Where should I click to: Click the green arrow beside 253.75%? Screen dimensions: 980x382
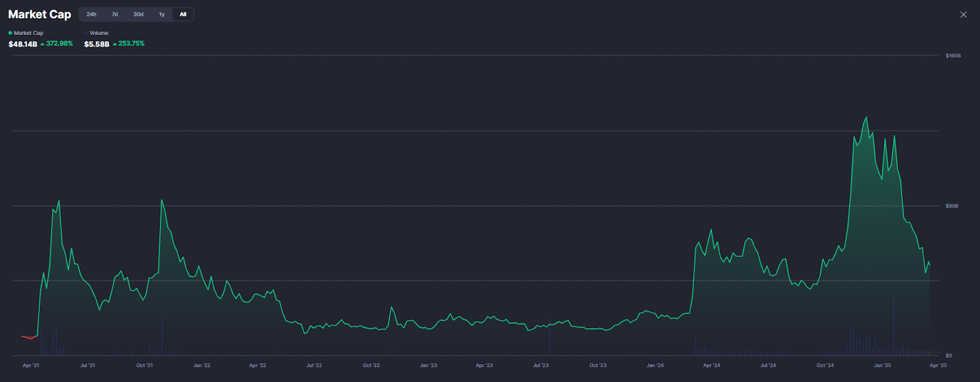[115, 44]
